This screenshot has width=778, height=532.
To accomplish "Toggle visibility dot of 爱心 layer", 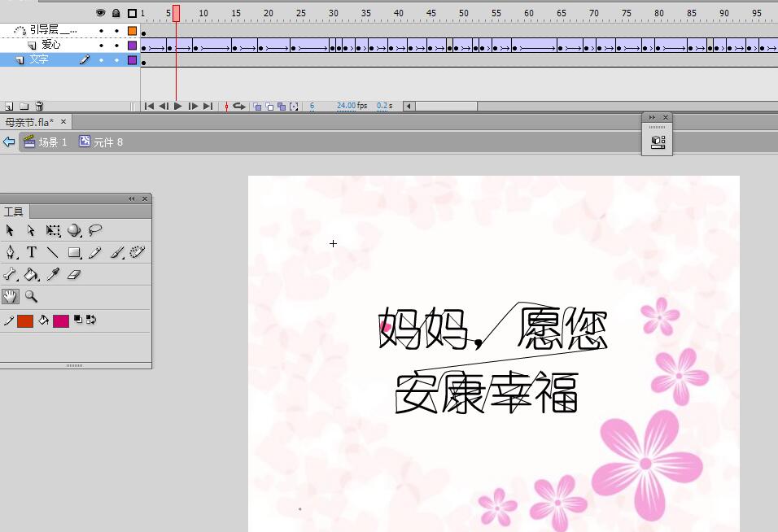I will click(x=102, y=46).
